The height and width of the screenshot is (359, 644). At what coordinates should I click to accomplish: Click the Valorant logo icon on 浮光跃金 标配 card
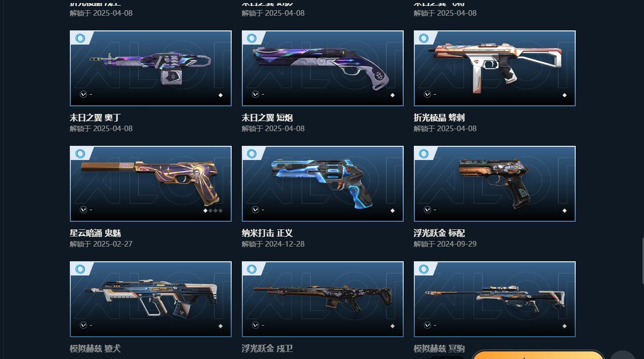coord(427,210)
